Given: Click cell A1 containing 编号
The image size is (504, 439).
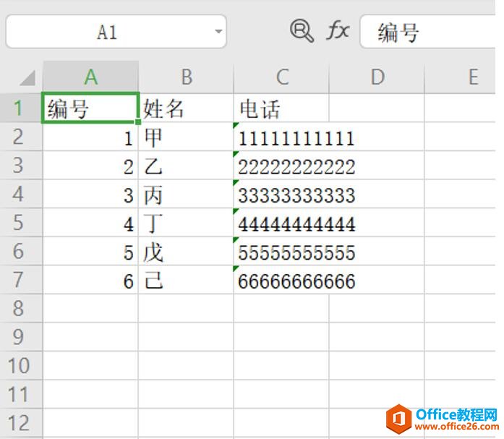Looking at the screenshot, I should (x=90, y=108).
